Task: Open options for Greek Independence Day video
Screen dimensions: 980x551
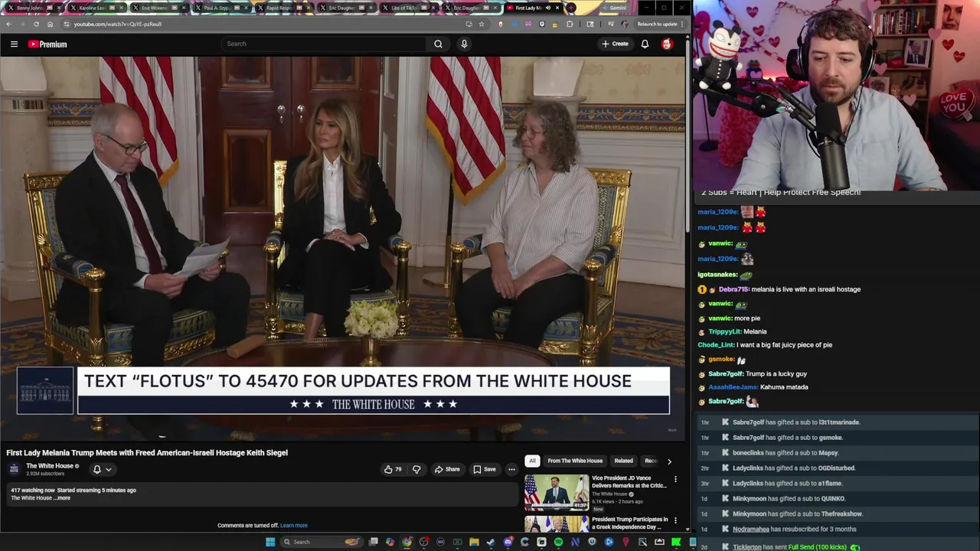Action: click(x=675, y=520)
